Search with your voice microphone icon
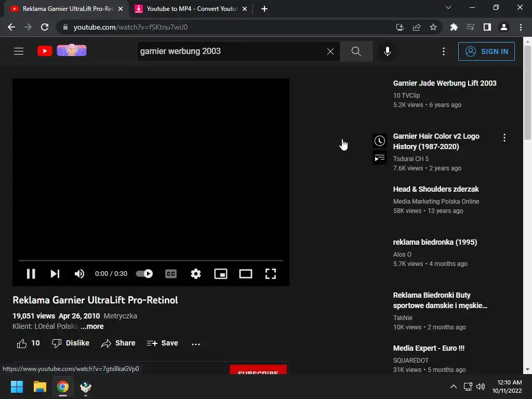This screenshot has height=399, width=532. (387, 51)
